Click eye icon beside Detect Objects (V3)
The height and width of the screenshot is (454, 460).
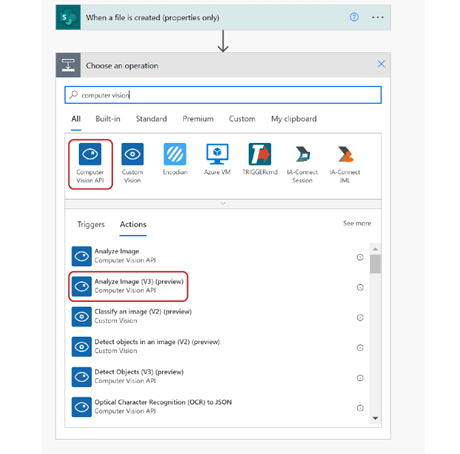coord(81,377)
